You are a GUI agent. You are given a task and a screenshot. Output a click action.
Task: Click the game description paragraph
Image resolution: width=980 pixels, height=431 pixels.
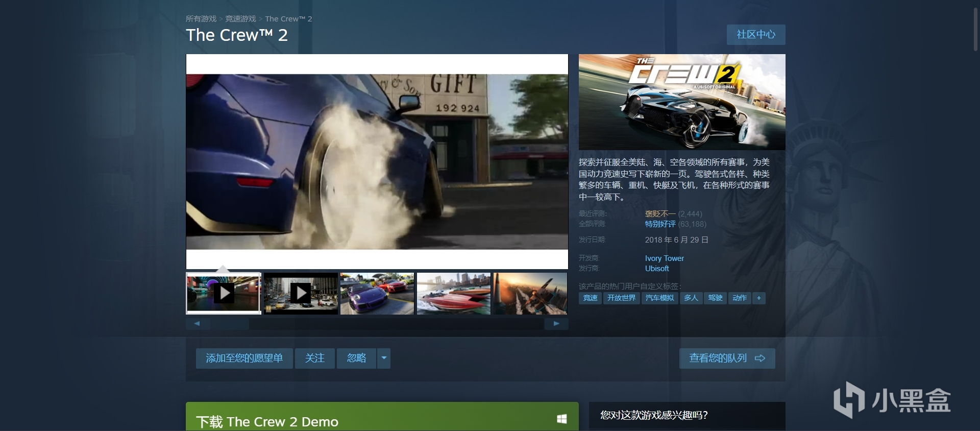point(674,179)
